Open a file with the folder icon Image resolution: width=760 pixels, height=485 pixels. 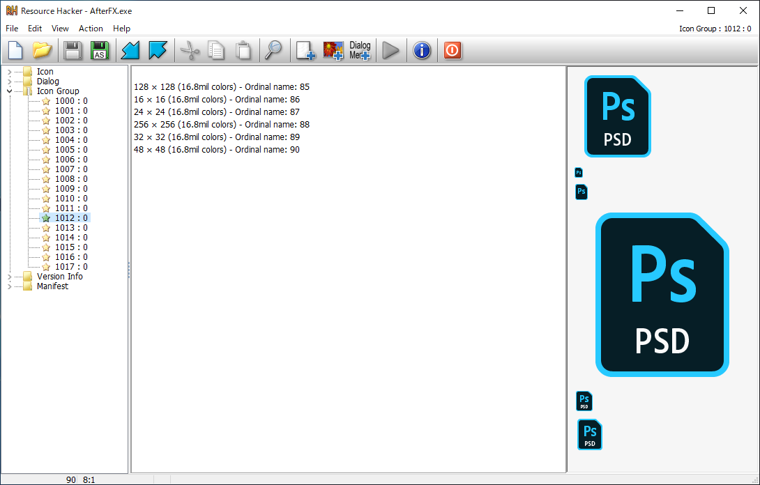click(x=42, y=50)
